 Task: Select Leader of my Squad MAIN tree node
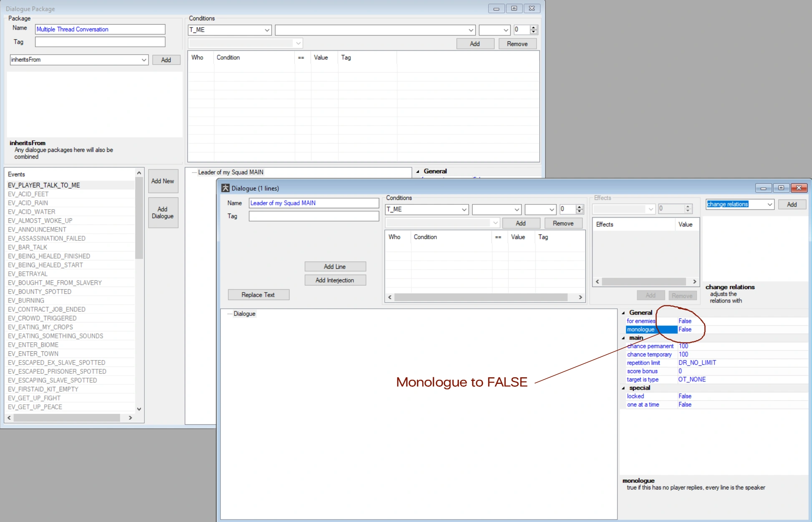[x=230, y=172]
